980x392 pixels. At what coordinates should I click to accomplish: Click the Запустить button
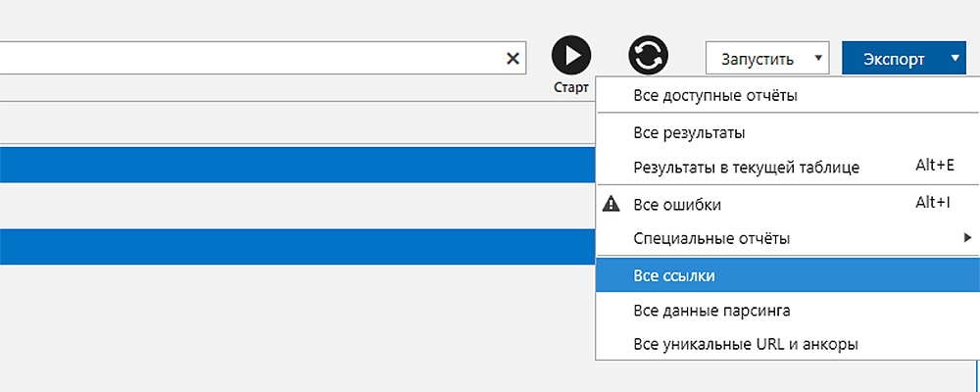tap(757, 59)
